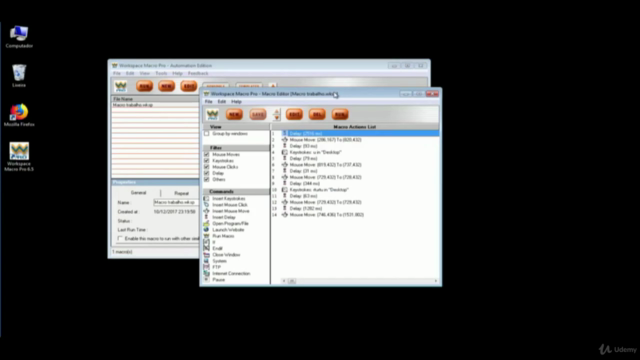Select the Lixeira recycle bin desktop icon
The width and height of the screenshot is (640, 360).
tap(19, 76)
